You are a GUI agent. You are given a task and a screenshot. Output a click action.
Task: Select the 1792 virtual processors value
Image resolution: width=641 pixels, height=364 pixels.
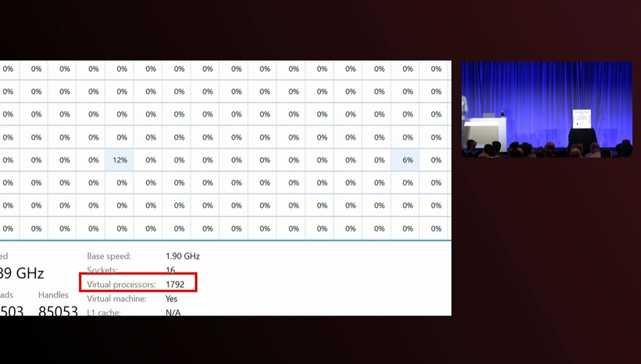click(x=175, y=285)
